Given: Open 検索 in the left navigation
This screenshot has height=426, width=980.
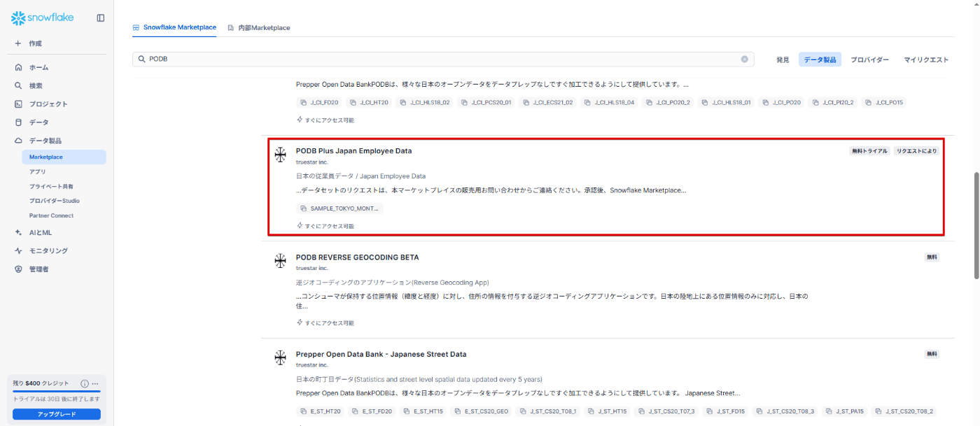Looking at the screenshot, I should click(x=35, y=86).
